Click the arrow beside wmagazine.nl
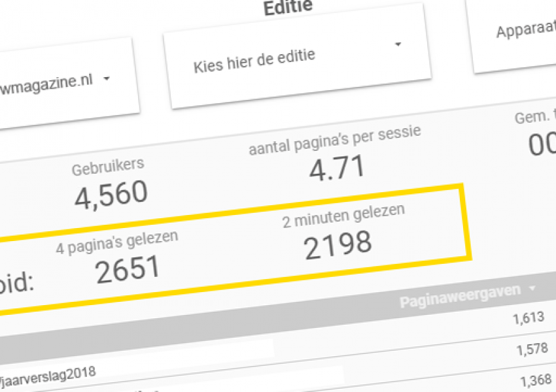 (x=107, y=79)
